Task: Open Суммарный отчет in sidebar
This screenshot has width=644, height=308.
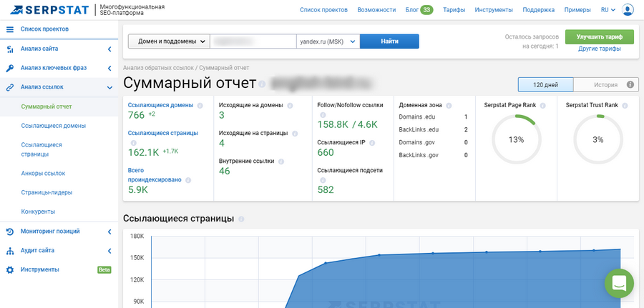Action: 47,106
